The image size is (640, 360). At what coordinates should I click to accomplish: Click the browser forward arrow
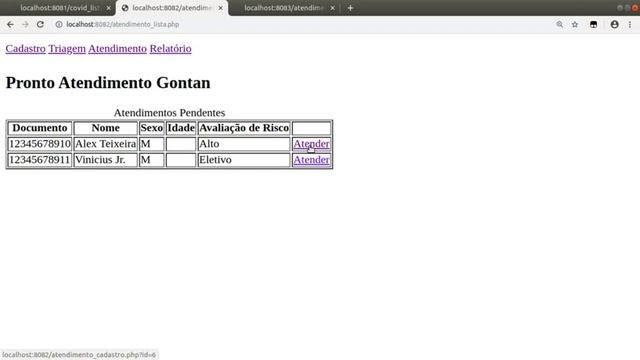(x=25, y=24)
